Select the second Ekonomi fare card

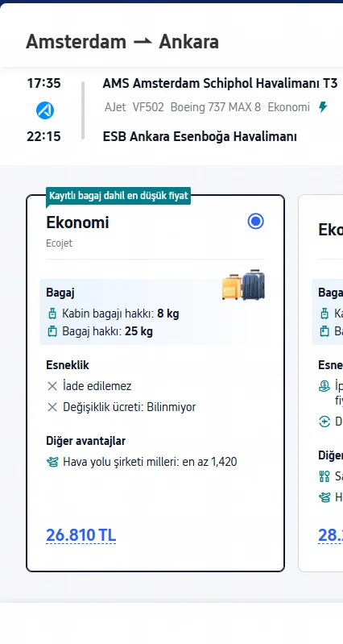coord(320,383)
